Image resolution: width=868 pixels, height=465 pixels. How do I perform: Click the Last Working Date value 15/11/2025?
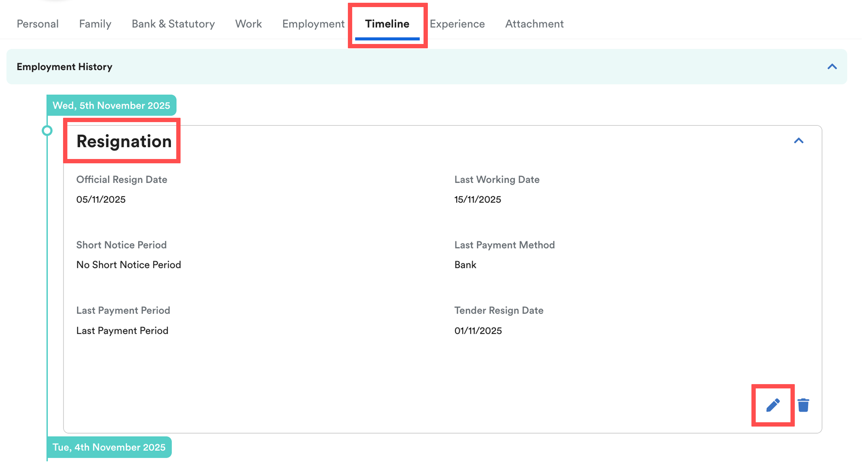click(x=477, y=200)
